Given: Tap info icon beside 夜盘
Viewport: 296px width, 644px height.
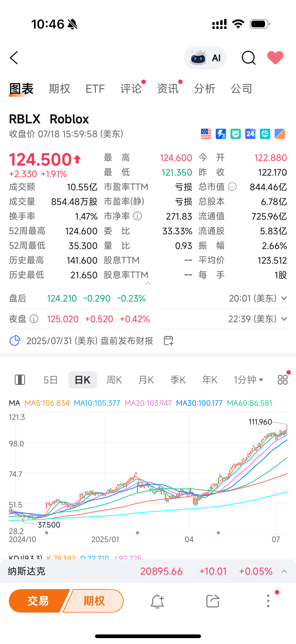Looking at the screenshot, I should (34, 319).
